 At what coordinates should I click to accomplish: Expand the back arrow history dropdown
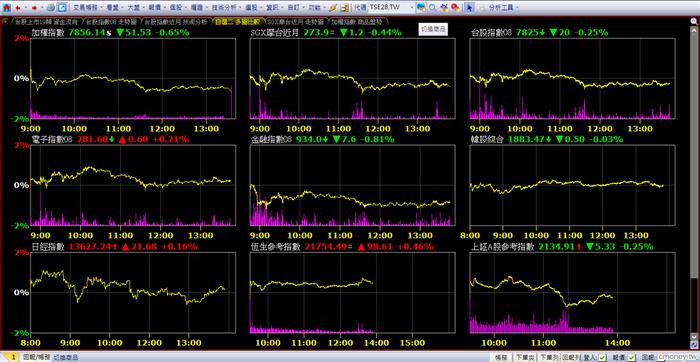(25, 8)
